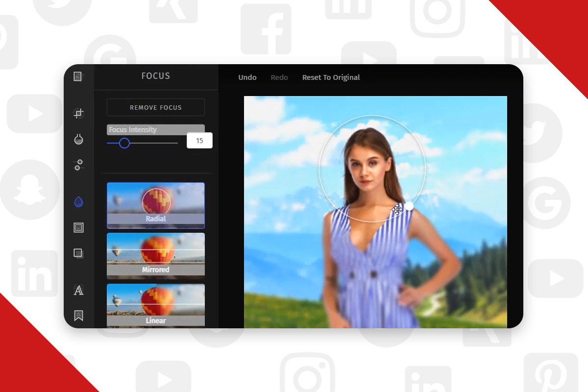Click Undo in the top bar

pos(247,77)
